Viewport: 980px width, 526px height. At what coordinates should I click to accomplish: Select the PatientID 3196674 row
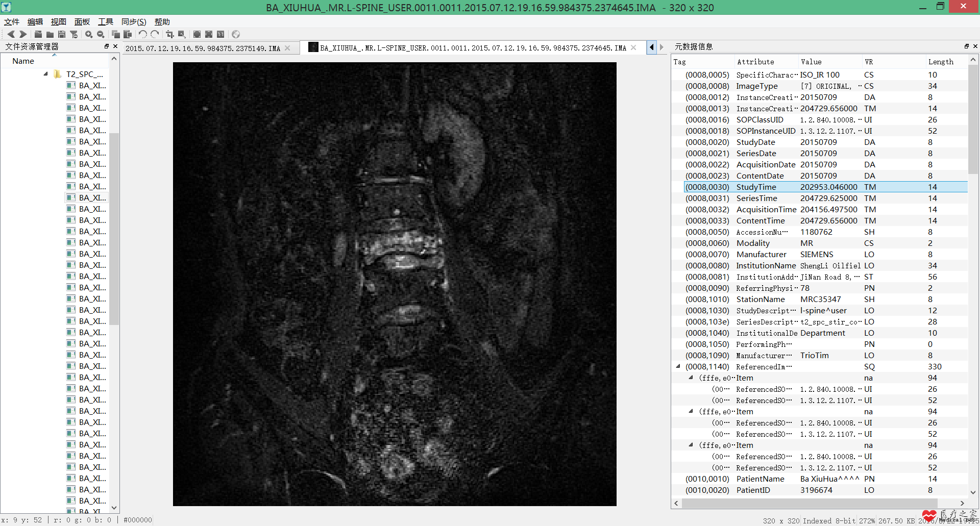point(819,490)
